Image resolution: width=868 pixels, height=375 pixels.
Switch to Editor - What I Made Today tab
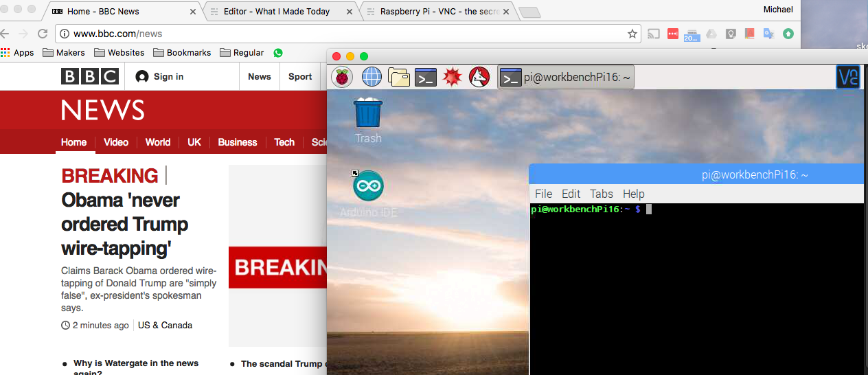[x=282, y=12]
